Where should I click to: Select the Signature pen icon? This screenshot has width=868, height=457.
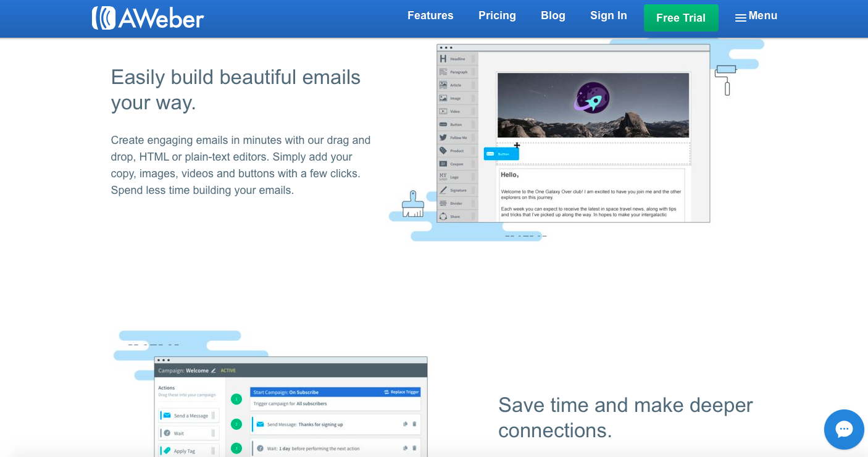tap(443, 190)
